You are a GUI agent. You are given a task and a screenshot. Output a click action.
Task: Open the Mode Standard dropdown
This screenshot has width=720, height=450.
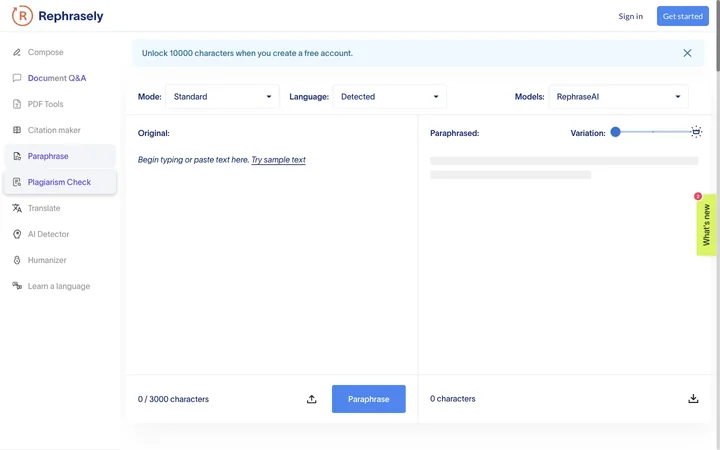tap(222, 97)
